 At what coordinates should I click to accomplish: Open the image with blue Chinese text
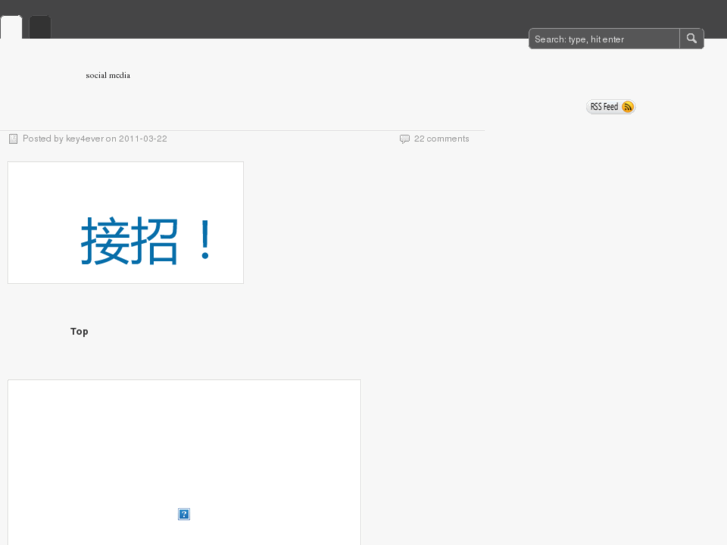(126, 223)
